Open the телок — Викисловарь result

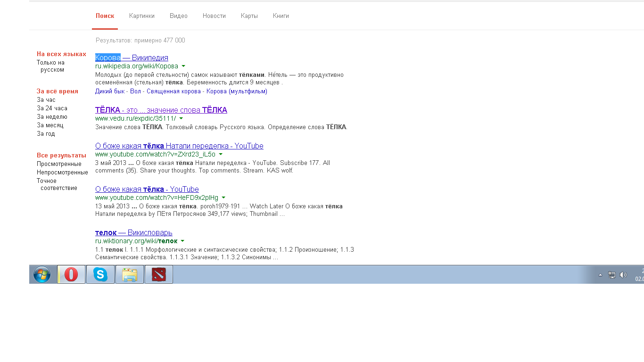[134, 232]
